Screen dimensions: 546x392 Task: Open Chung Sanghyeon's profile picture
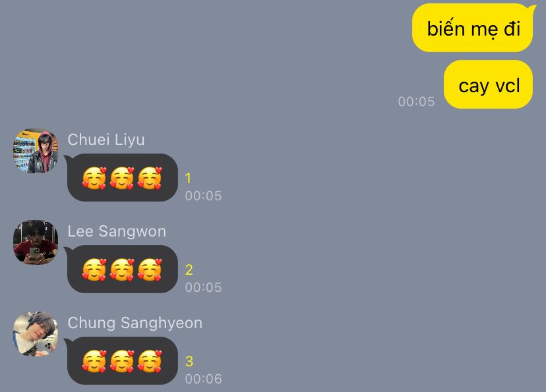click(36, 334)
